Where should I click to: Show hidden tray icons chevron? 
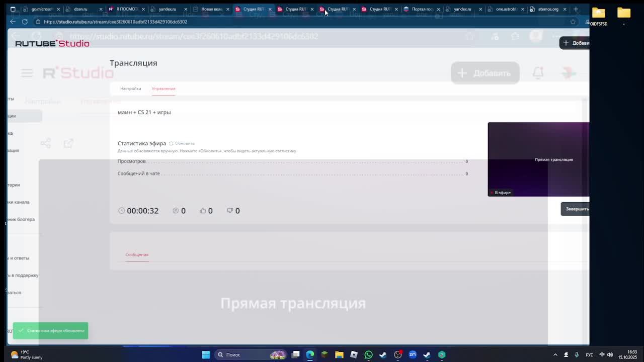click(555, 354)
